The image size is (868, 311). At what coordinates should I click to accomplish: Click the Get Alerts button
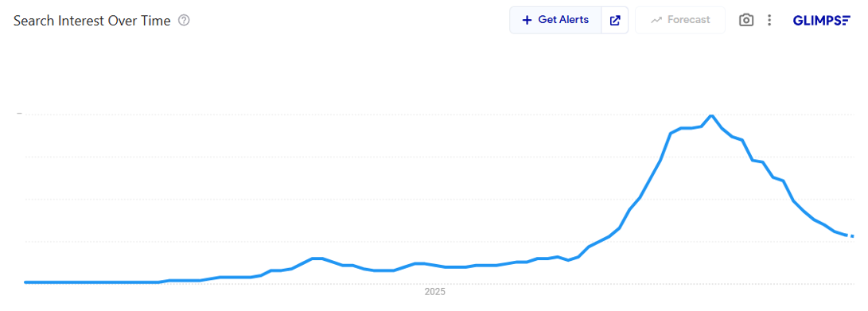pyautogui.click(x=555, y=20)
